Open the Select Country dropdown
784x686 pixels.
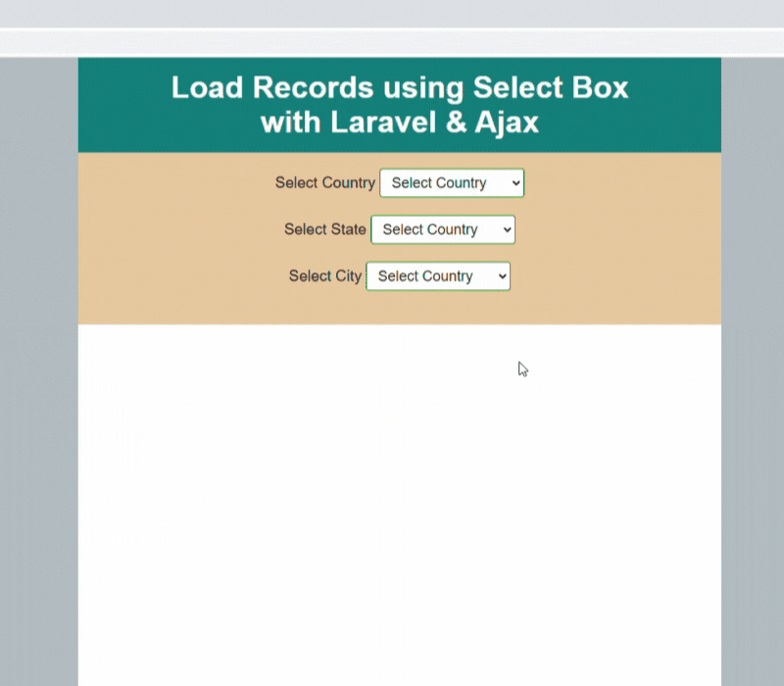(x=452, y=183)
